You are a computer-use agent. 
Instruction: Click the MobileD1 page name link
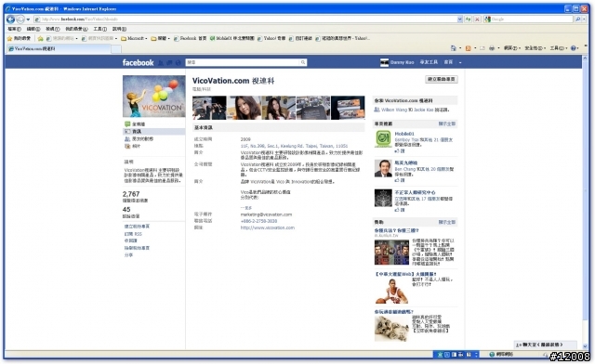[x=404, y=134]
